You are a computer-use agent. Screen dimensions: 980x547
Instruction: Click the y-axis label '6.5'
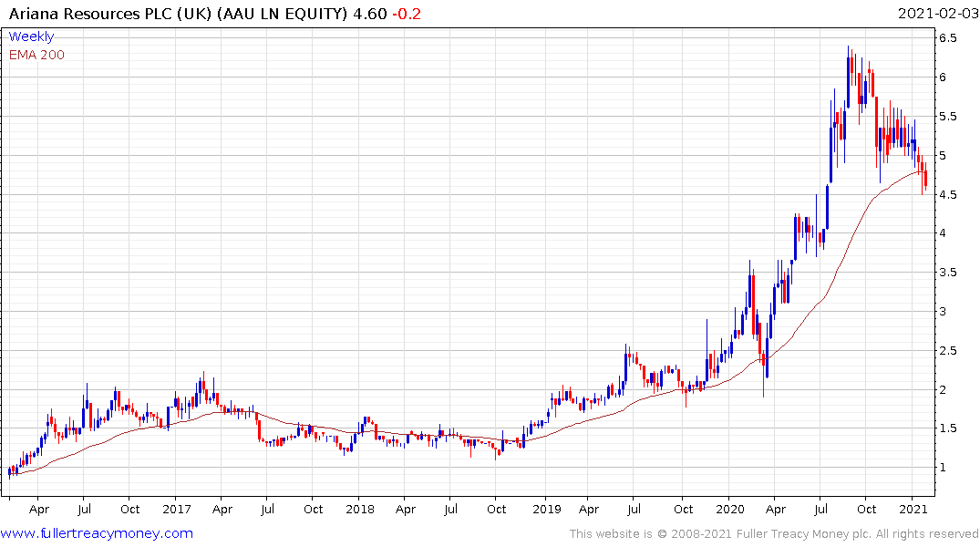(947, 38)
